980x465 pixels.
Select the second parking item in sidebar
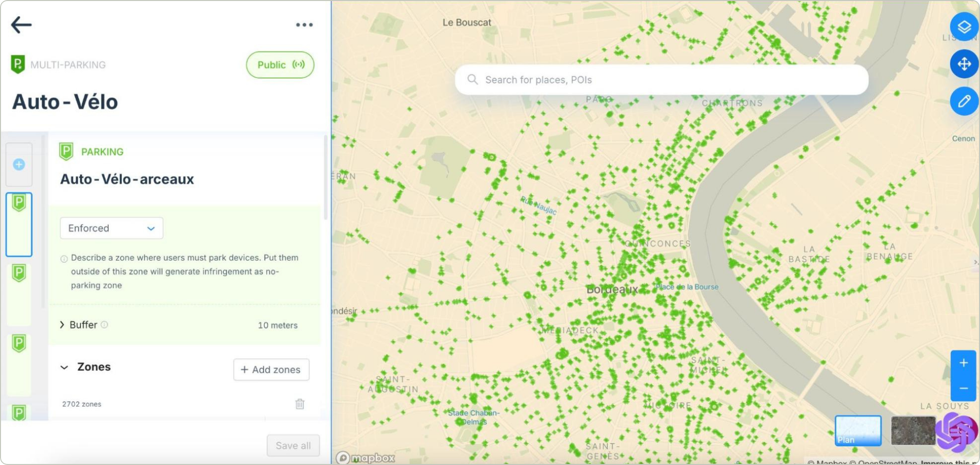(19, 294)
